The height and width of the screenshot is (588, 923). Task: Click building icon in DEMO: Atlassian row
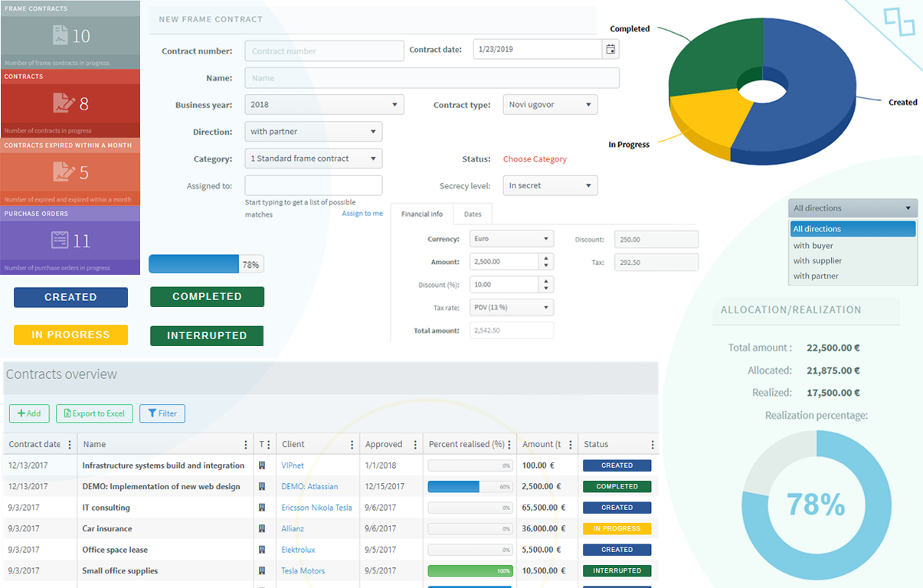click(x=262, y=486)
